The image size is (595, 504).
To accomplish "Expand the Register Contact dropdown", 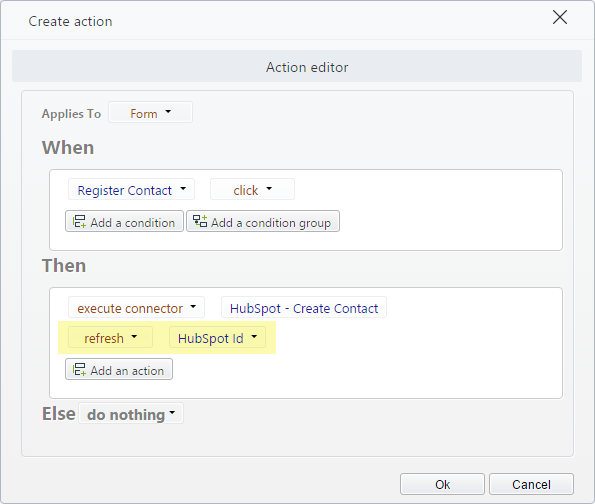I will pyautogui.click(x=131, y=189).
